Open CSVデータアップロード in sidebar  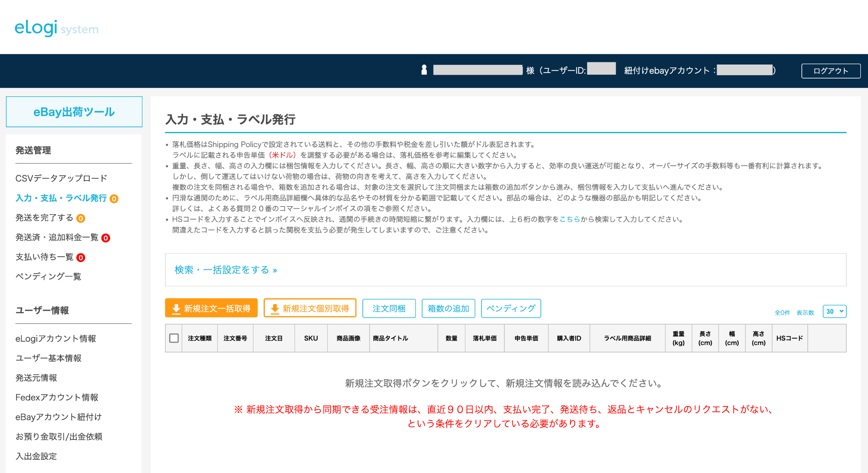61,178
